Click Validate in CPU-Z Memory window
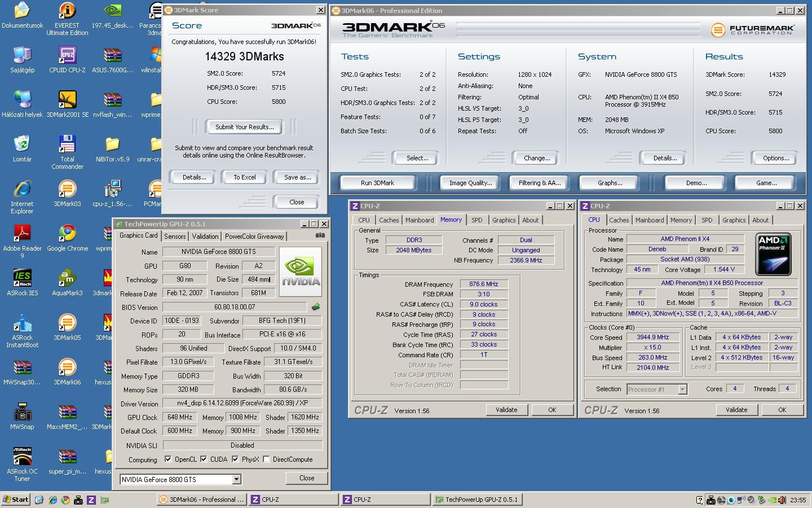Image resolution: width=812 pixels, height=508 pixels. (x=506, y=410)
